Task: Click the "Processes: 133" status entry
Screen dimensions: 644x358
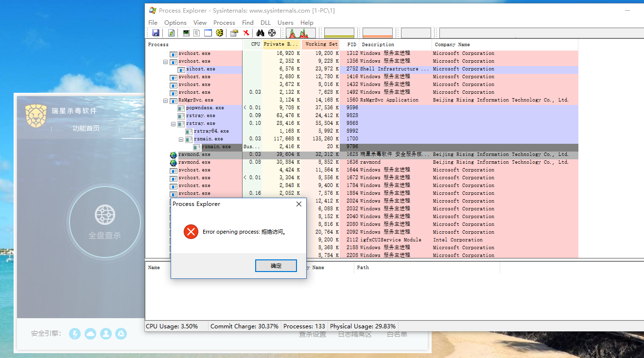Action: pyautogui.click(x=304, y=326)
